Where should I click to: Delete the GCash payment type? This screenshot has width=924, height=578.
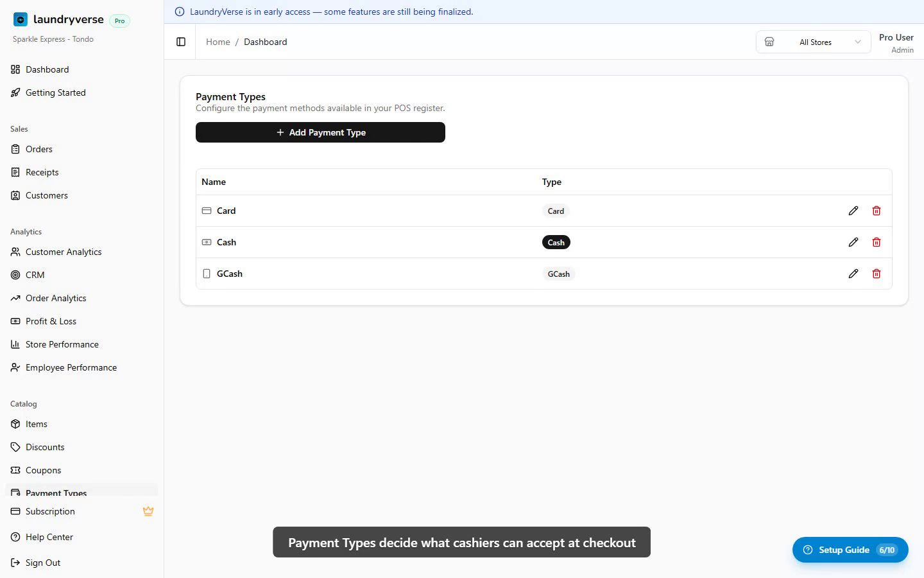coord(877,274)
